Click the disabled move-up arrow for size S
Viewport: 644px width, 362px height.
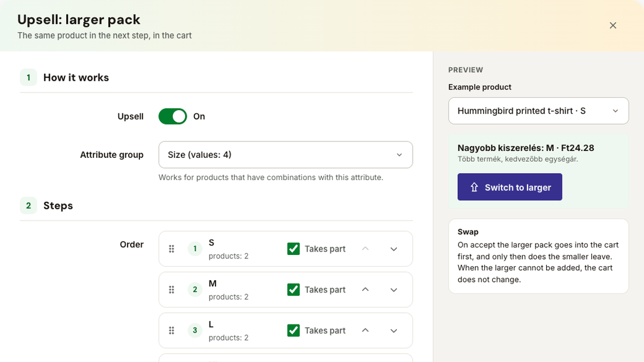pyautogui.click(x=365, y=249)
